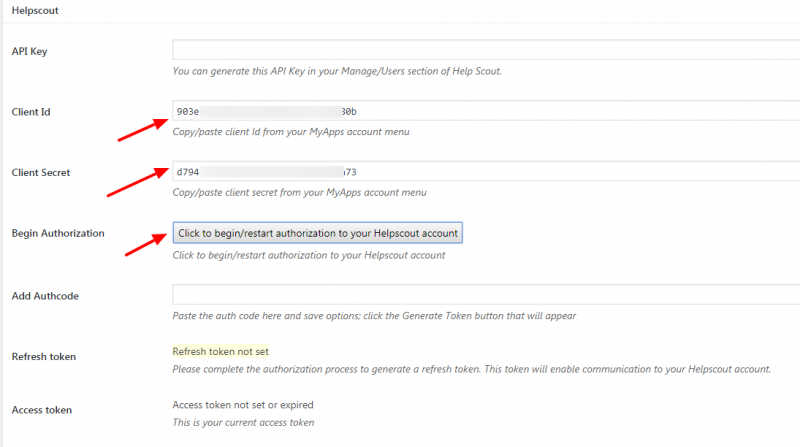Screen dimensions: 800x447
Task: Click the 'Refresh token' label
Action: 43,357
